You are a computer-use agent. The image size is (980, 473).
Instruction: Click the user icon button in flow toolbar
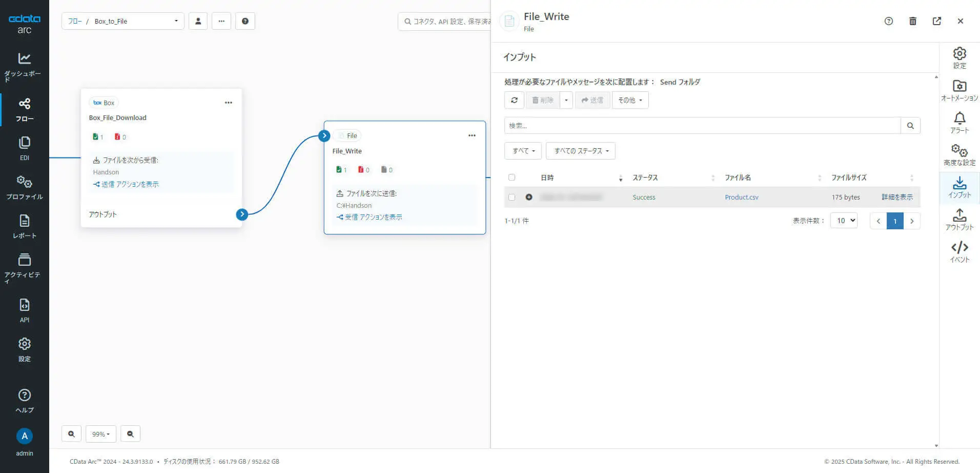click(198, 21)
